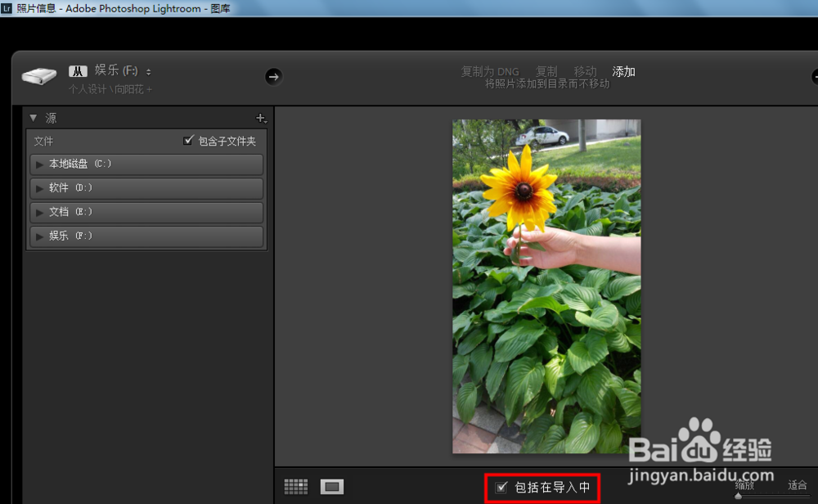Screen dimensions: 818x504
Task: Expand the 软件 (D:) drive
Action: click(x=39, y=188)
